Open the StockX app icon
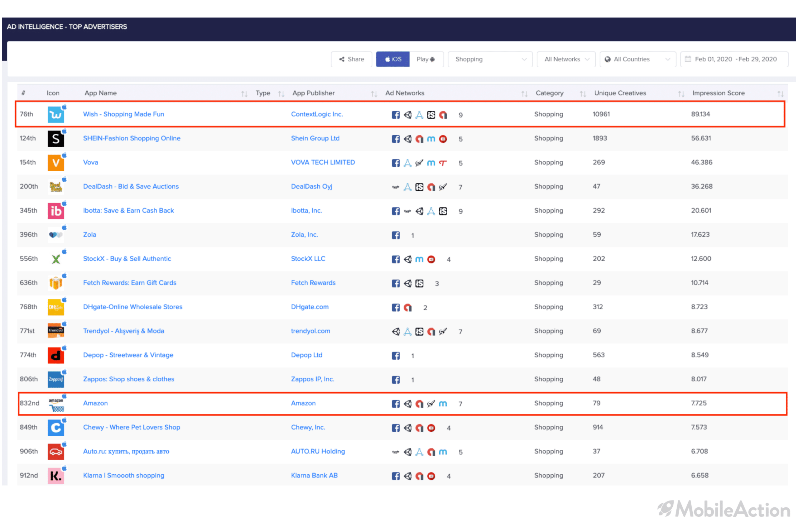798x532 pixels. [x=56, y=259]
